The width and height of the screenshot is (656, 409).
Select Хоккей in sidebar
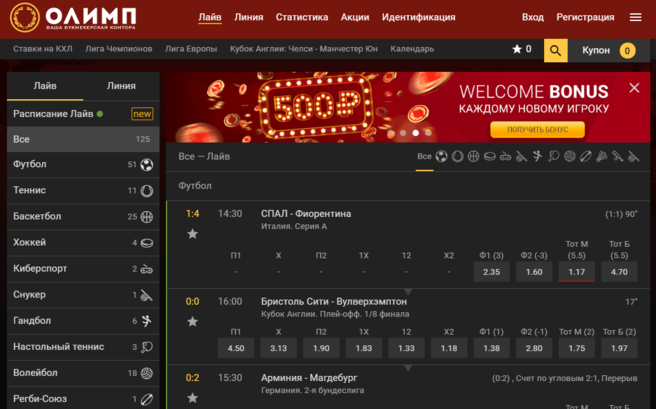[83, 243]
